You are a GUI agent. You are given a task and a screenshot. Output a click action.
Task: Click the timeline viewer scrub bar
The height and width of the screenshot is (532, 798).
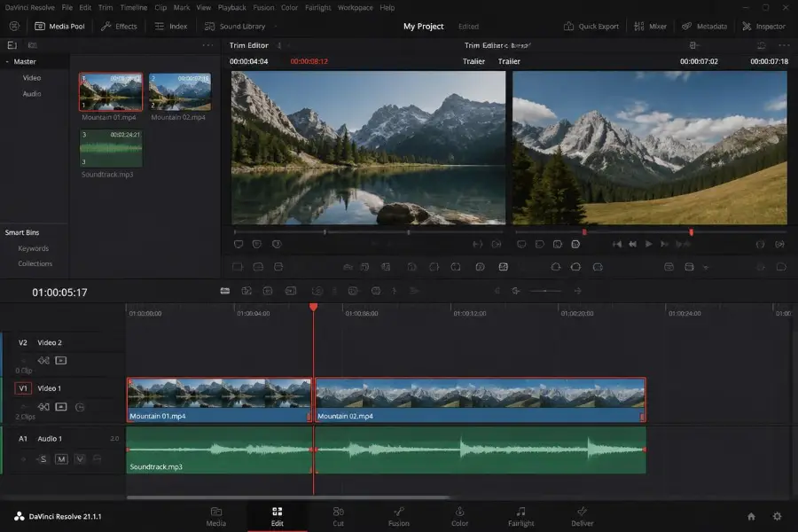tap(650, 232)
